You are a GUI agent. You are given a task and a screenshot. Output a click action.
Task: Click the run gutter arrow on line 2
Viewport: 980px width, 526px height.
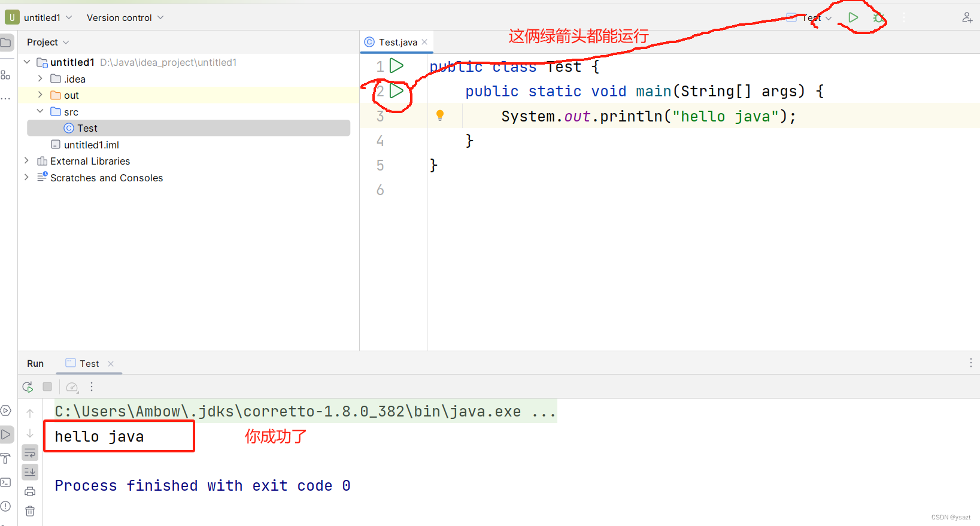pyautogui.click(x=396, y=91)
